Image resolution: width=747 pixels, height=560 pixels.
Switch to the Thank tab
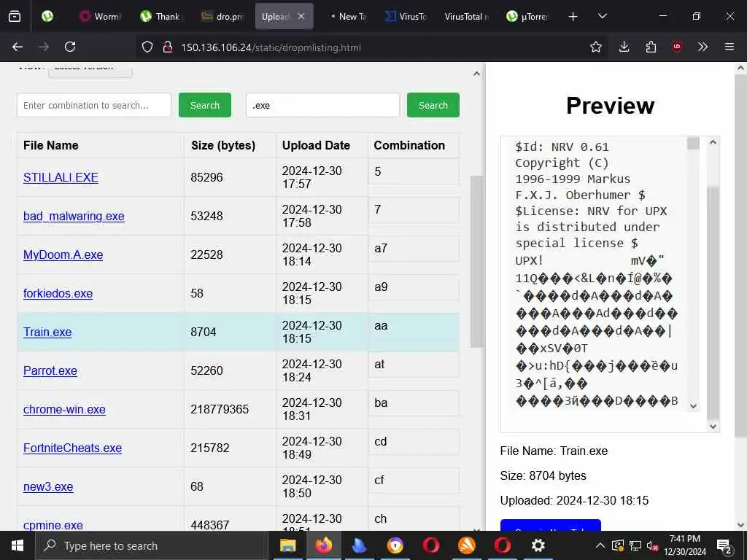click(162, 17)
